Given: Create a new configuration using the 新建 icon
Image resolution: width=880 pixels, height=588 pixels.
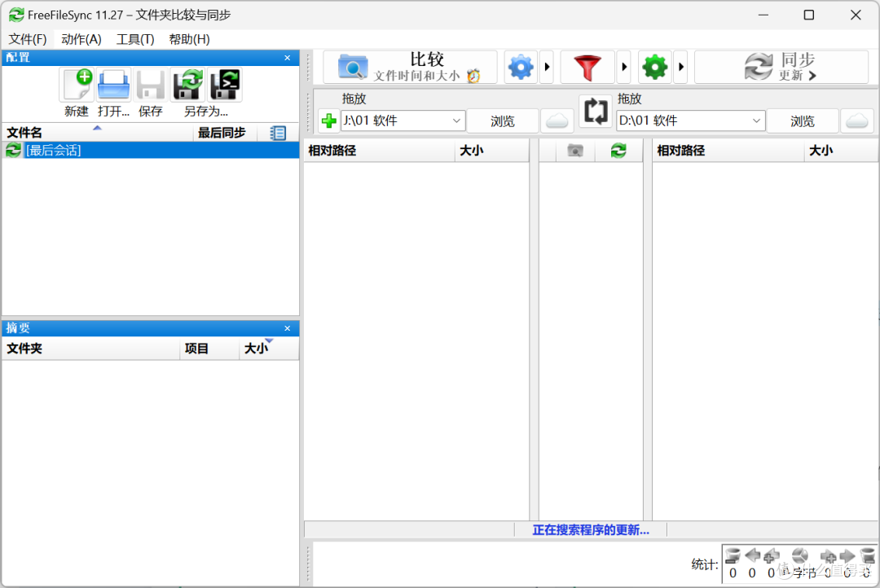Looking at the screenshot, I should click(x=77, y=85).
